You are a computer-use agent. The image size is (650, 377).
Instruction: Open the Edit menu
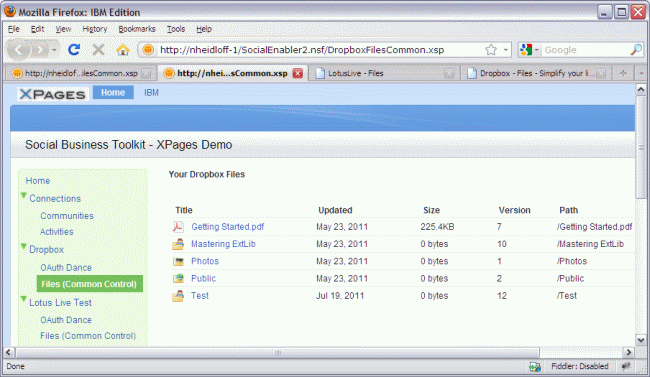click(37, 29)
